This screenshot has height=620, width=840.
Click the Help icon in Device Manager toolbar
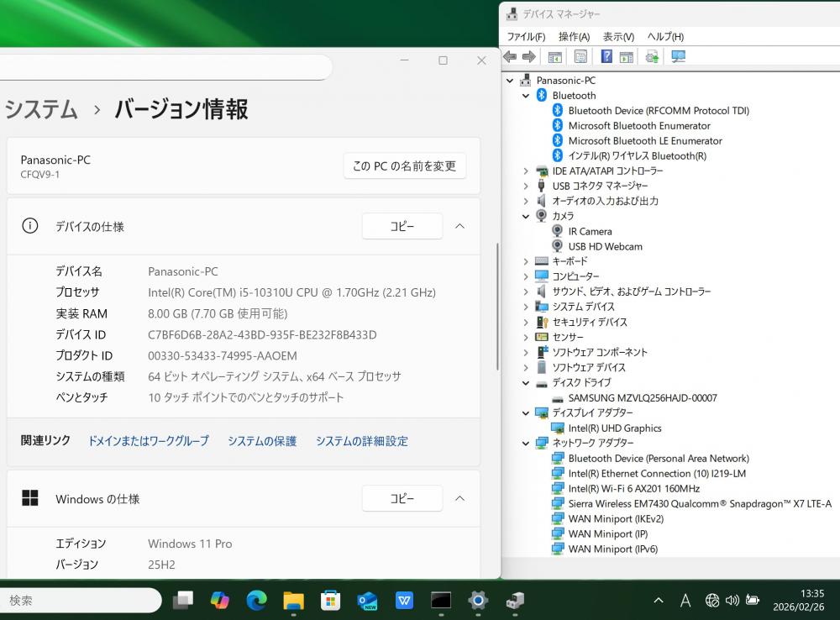tap(606, 57)
